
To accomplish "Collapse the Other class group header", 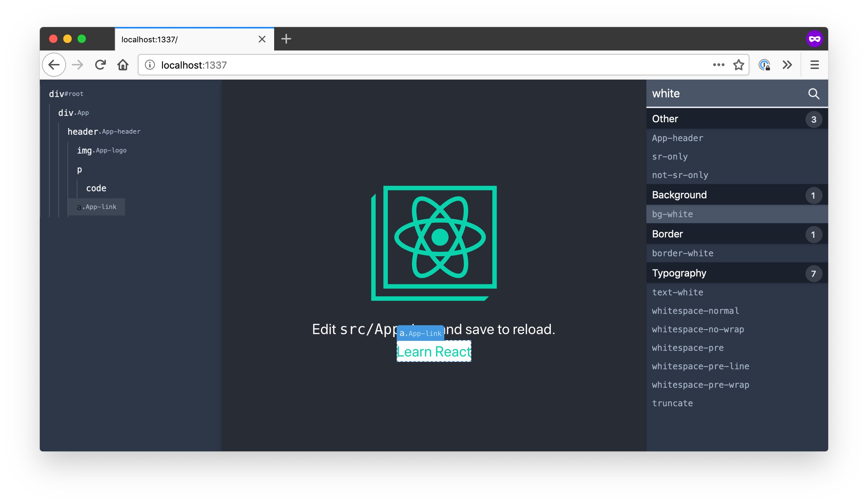I will point(737,119).
